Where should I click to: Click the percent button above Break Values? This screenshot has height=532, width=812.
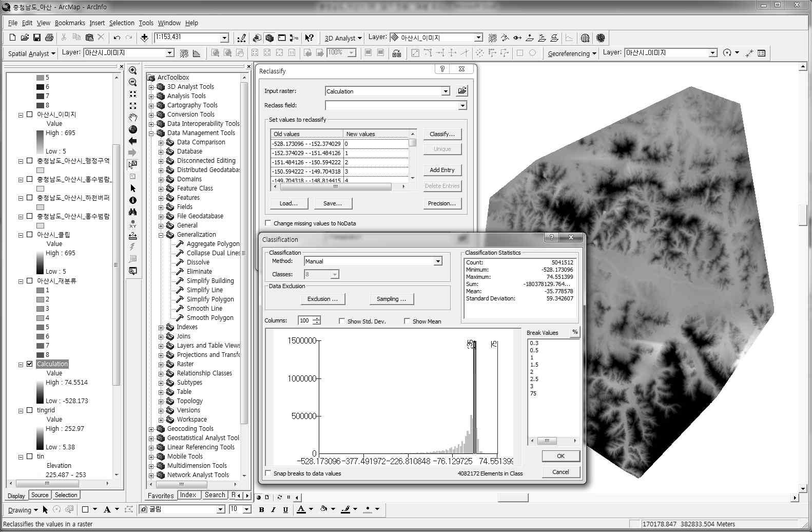tap(575, 332)
